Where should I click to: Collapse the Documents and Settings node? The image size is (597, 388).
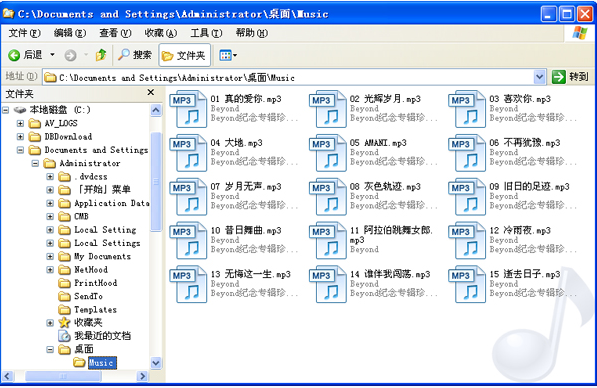coord(20,150)
